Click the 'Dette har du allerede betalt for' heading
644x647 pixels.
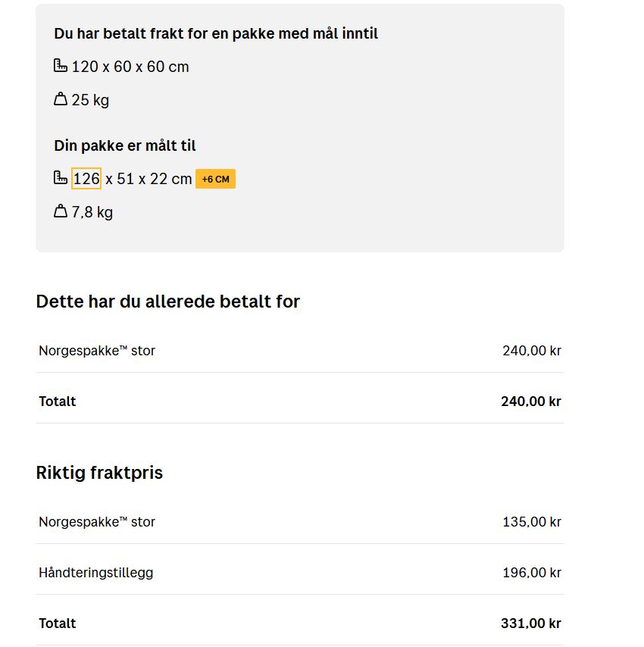(167, 302)
